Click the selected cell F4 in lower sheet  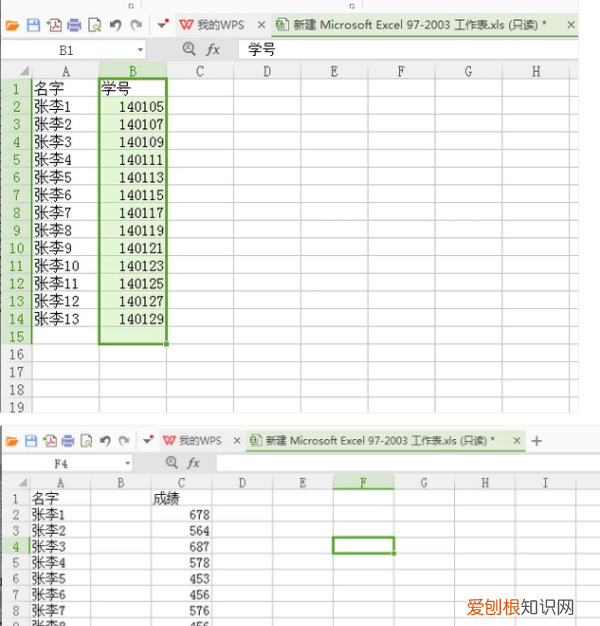point(363,545)
